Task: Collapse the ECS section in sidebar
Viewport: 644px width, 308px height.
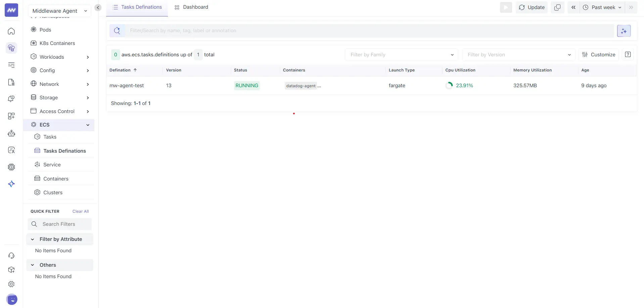Action: click(88, 124)
